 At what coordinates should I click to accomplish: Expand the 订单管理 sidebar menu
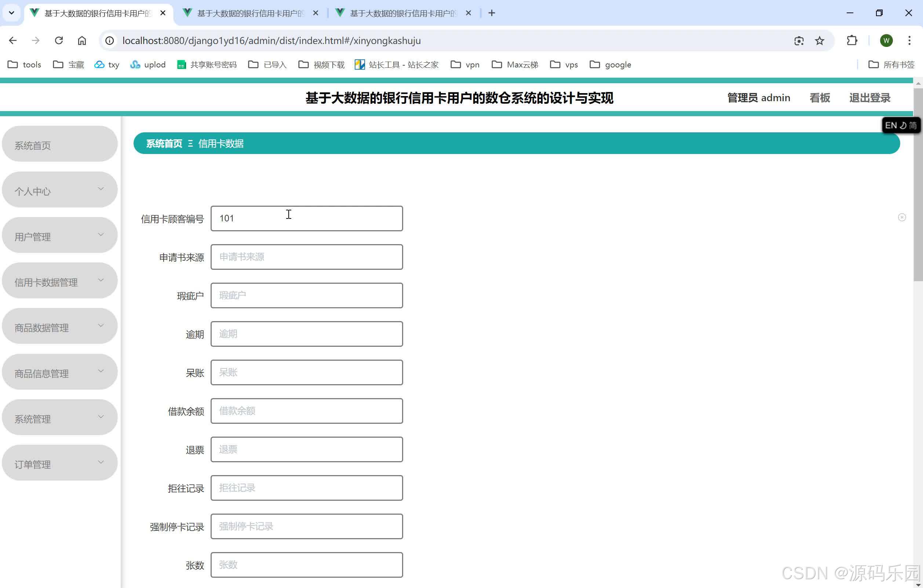pos(59,463)
